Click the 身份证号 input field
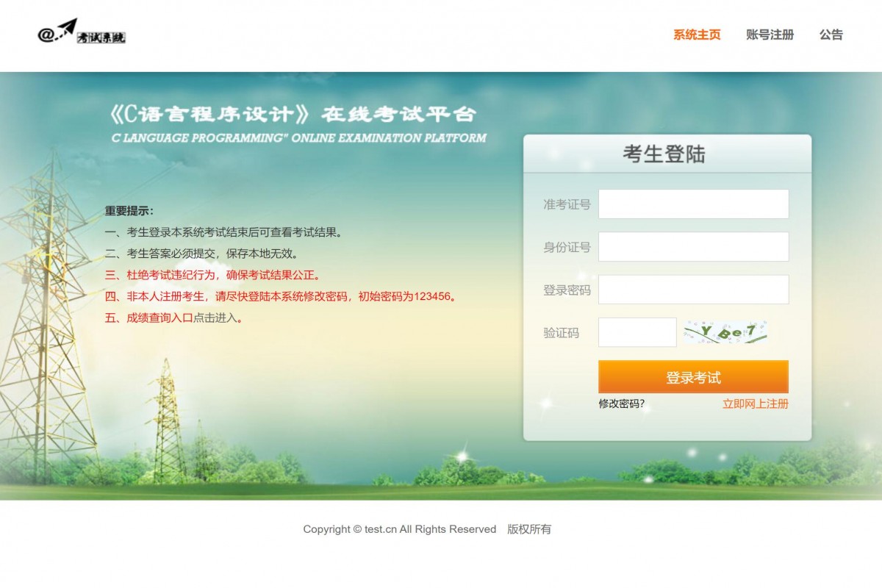This screenshot has width=882, height=588. 692,246
